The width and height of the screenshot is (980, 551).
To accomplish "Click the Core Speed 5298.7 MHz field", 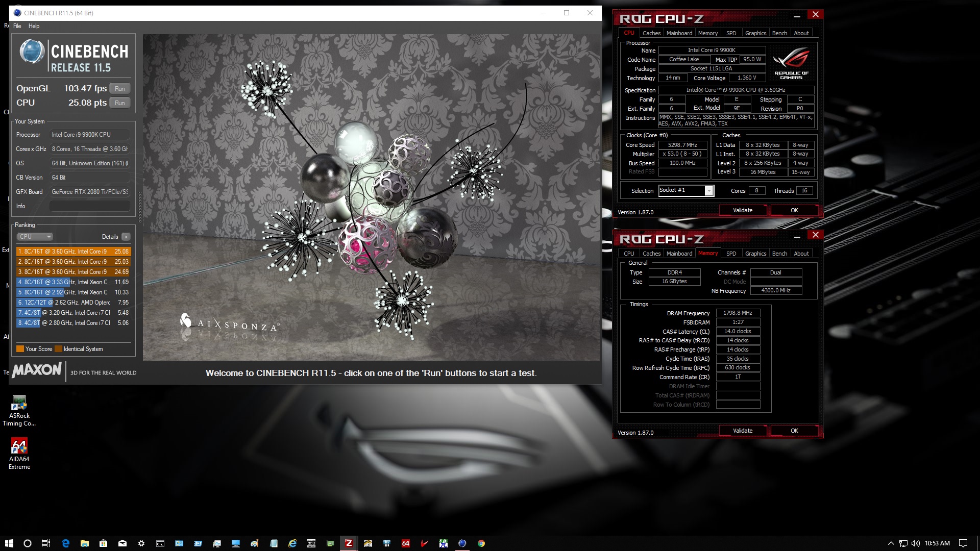I will 682,145.
